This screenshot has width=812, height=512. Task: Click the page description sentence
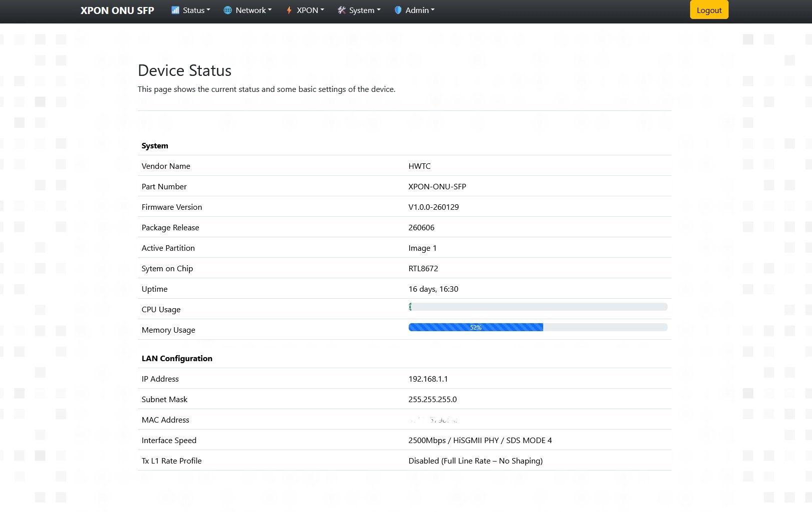pyautogui.click(x=266, y=89)
